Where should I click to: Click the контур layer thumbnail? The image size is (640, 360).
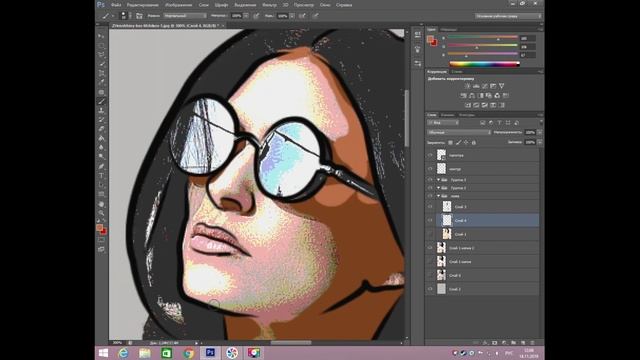pyautogui.click(x=441, y=169)
